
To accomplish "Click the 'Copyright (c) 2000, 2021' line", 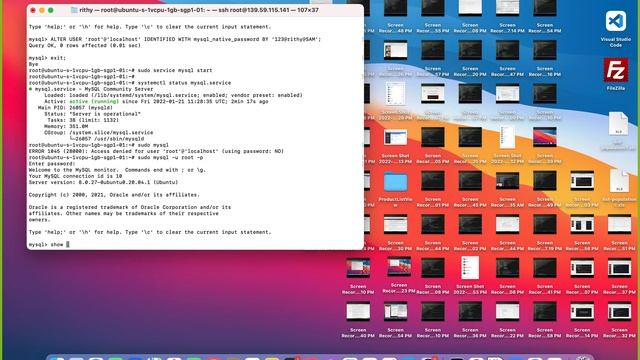I will (x=114, y=195).
